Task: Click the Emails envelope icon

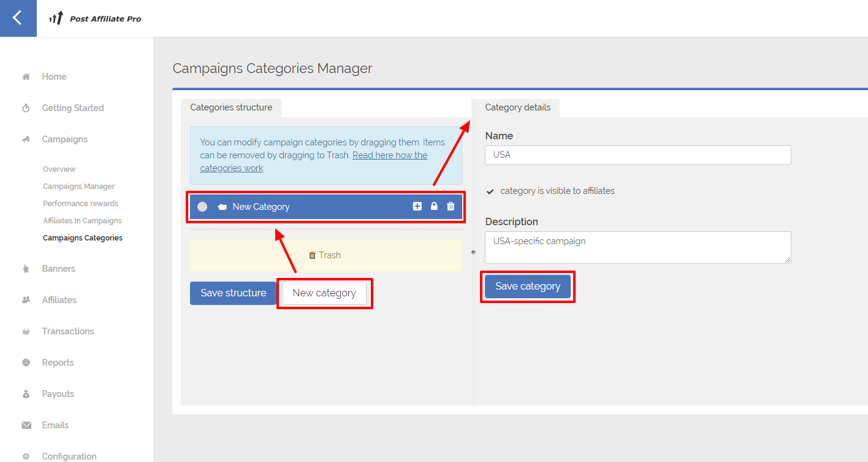Action: tap(26, 425)
